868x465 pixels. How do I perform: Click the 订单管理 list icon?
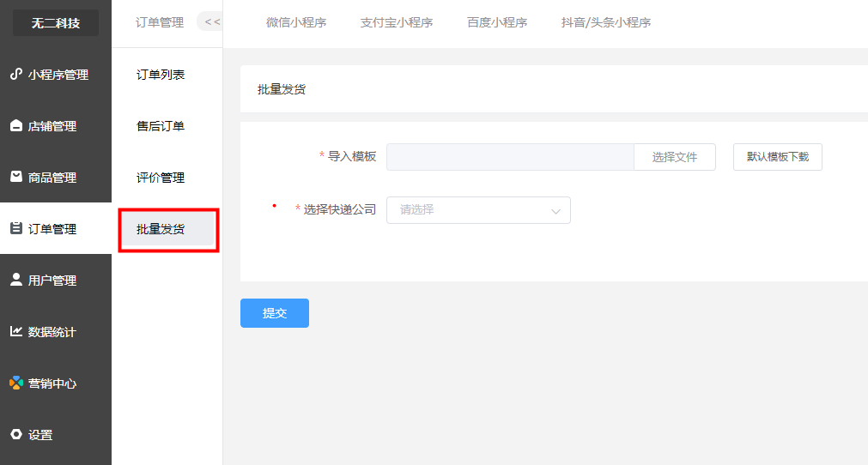pos(16,228)
